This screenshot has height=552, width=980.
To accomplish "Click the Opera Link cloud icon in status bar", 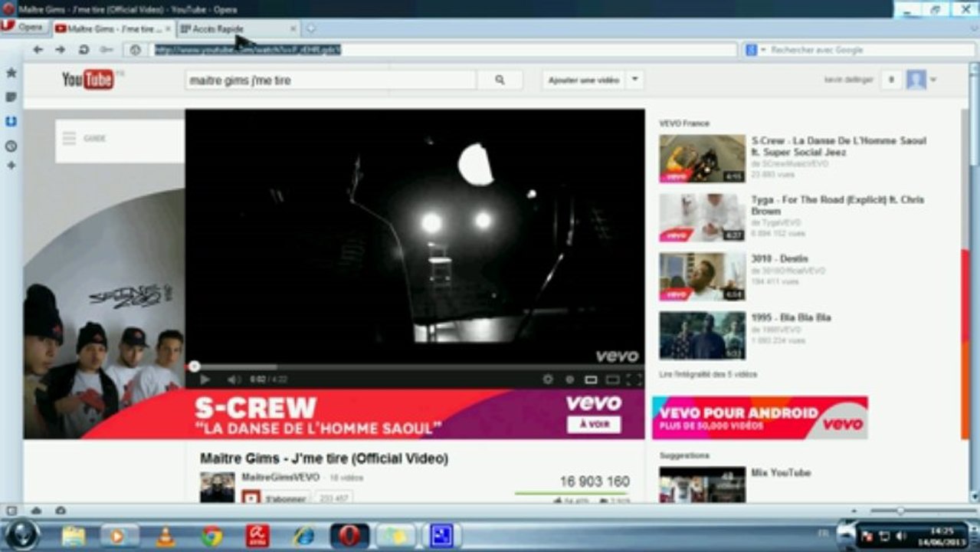I will [x=35, y=511].
